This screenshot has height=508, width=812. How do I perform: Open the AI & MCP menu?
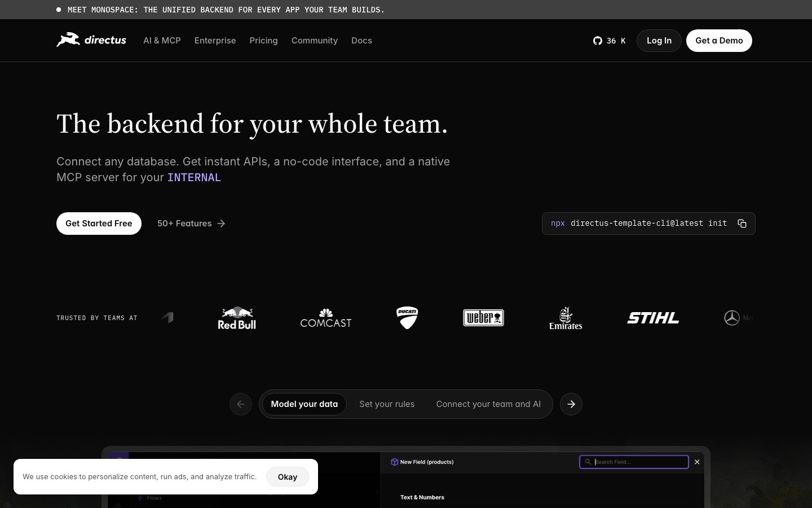162,41
